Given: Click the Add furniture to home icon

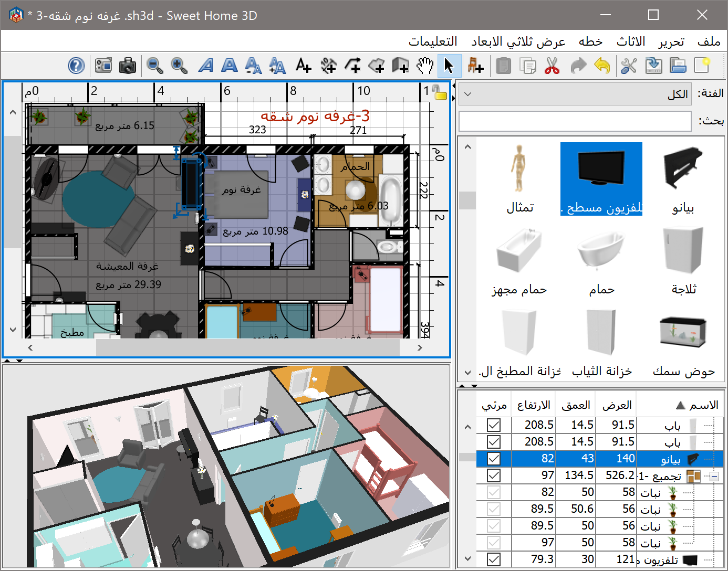Looking at the screenshot, I should point(475,66).
